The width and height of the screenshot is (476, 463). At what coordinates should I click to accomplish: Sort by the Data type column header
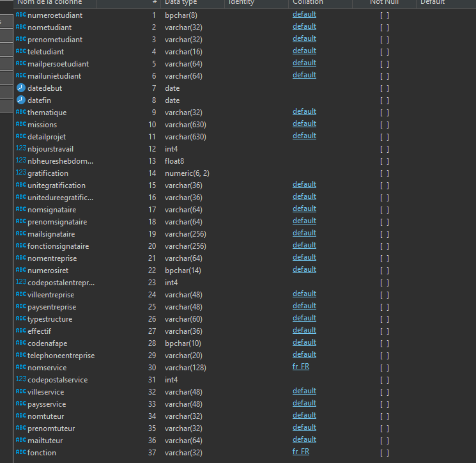(180, 3)
